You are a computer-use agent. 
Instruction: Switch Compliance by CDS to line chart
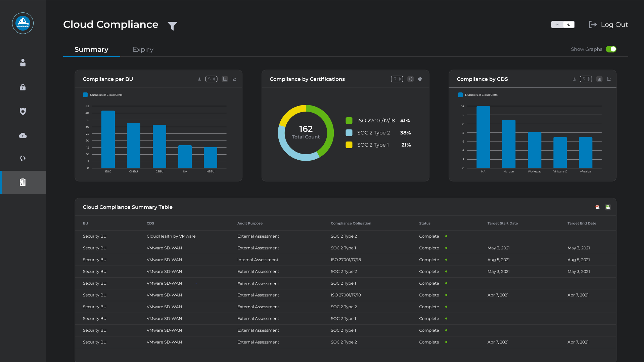coord(609,79)
